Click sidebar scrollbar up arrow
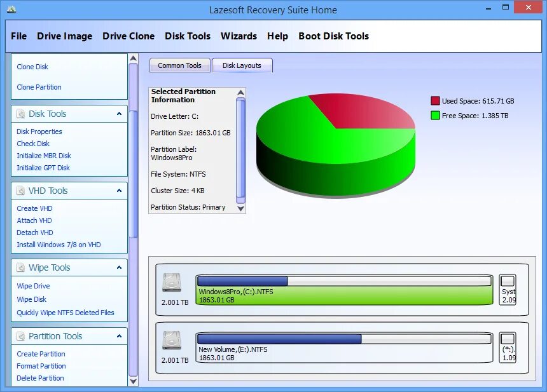The width and height of the screenshot is (547, 392). 134,58
